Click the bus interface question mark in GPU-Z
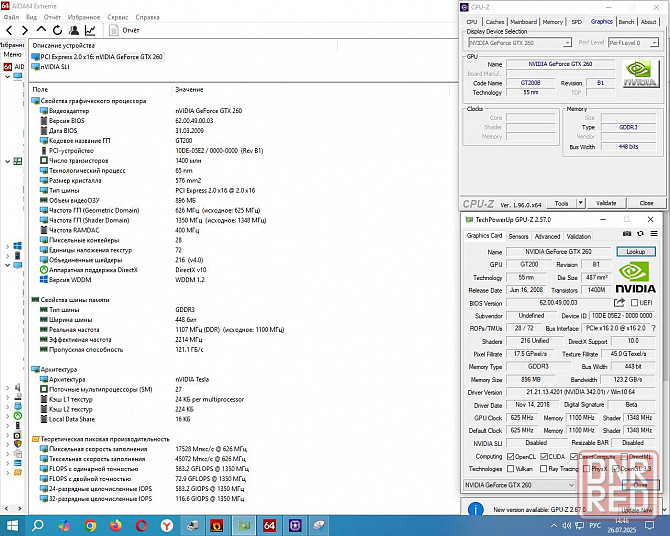The height and width of the screenshot is (536, 670). [x=653, y=328]
